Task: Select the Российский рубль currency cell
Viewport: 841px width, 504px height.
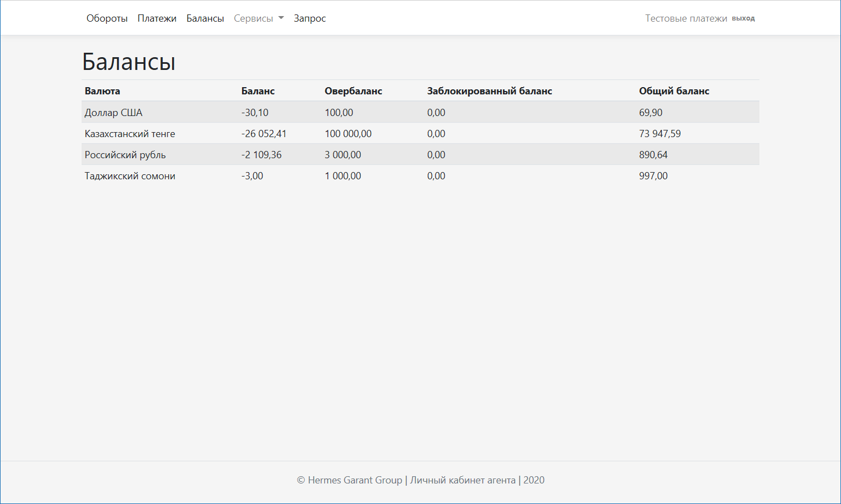Action: tap(125, 155)
